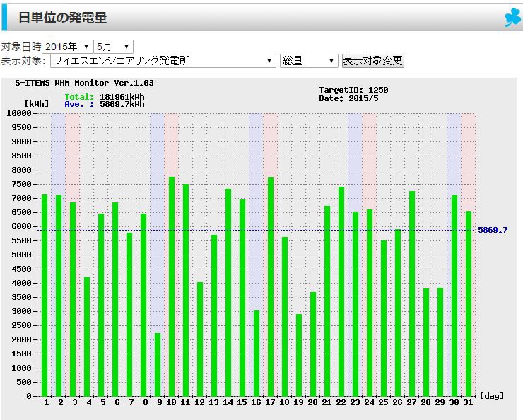Open the year dropdown showing 2015年

coord(67,47)
